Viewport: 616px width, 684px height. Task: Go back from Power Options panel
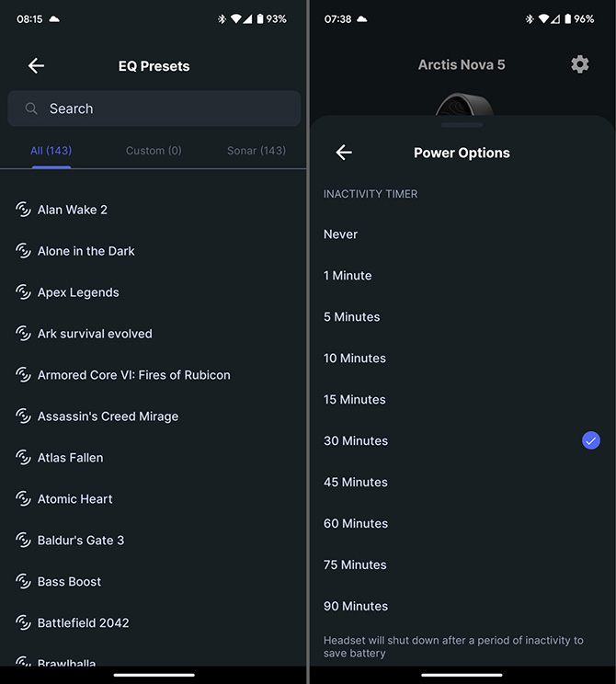(x=344, y=153)
